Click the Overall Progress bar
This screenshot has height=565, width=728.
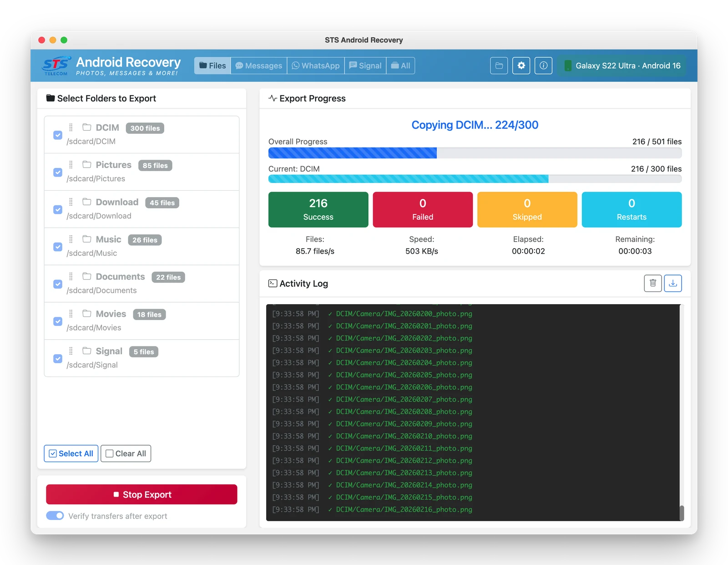coord(475,153)
